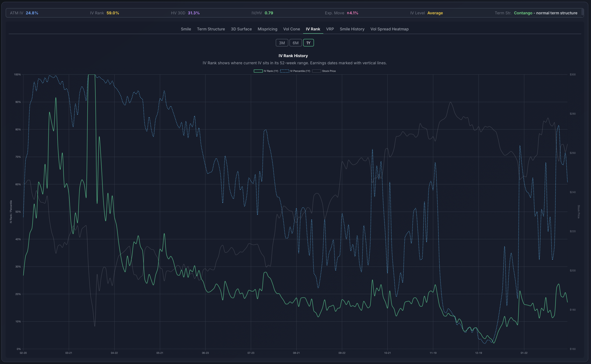Select the IV Rank tab

point(313,29)
